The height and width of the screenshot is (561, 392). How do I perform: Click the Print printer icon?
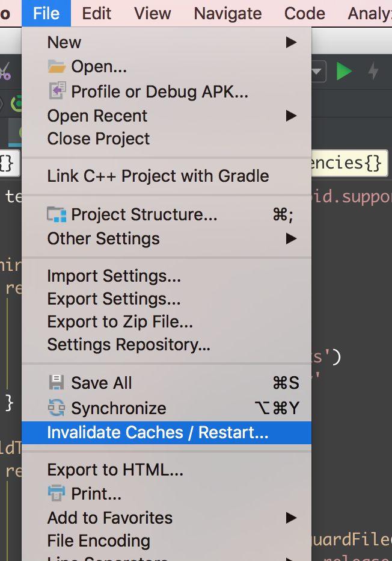[x=55, y=492]
